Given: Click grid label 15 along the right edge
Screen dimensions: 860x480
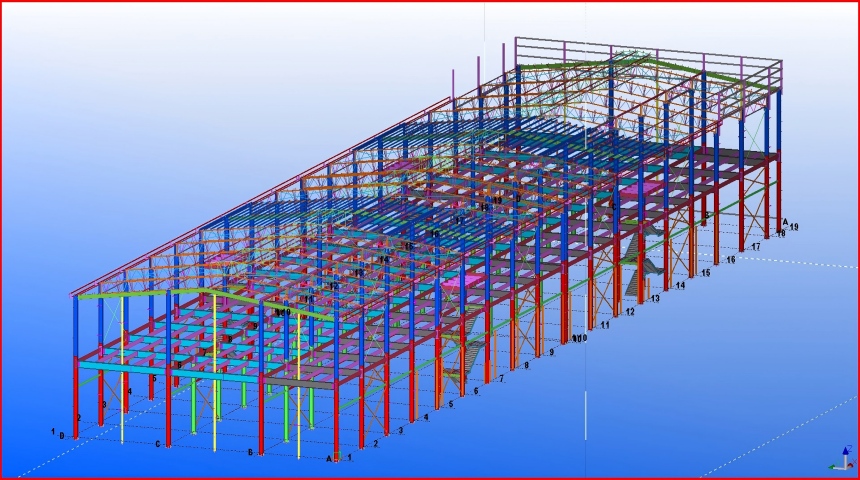Looking at the screenshot, I should [x=705, y=272].
